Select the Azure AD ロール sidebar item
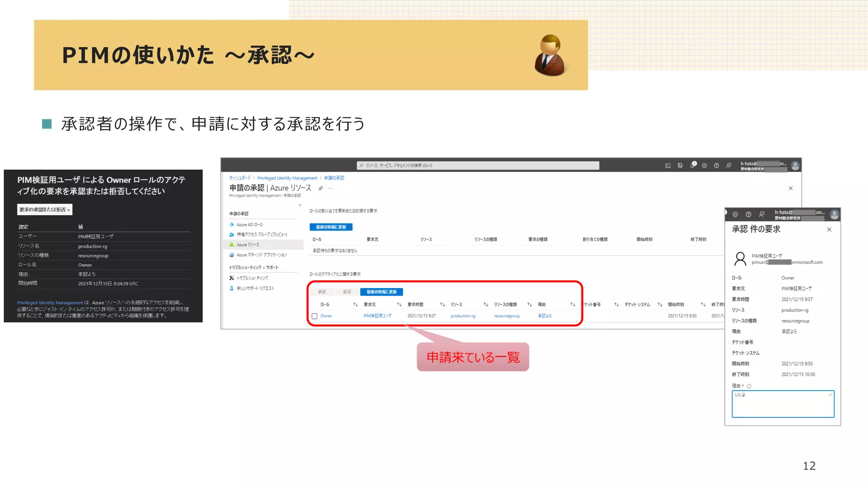Image resolution: width=868 pixels, height=488 pixels. click(x=250, y=225)
